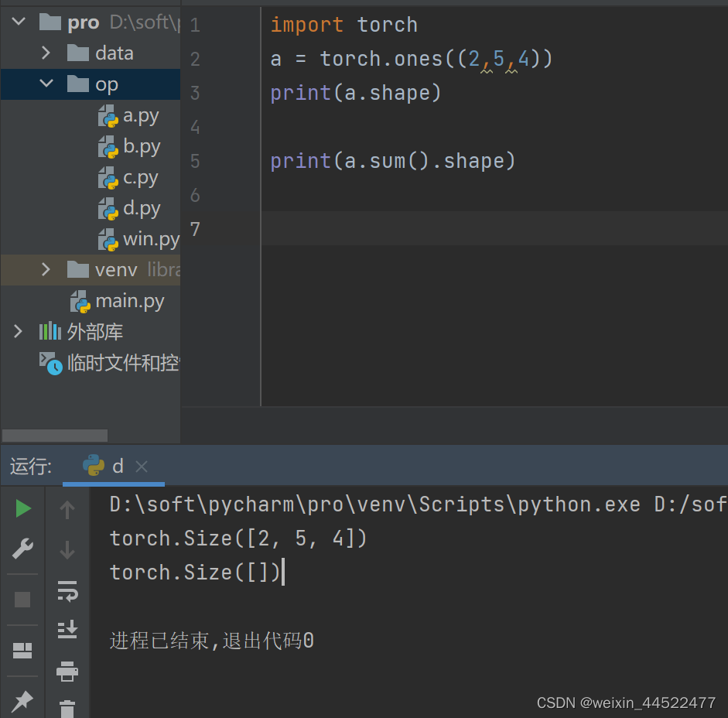Toggle soft-wrap in run console
The image size is (728, 718).
click(68, 591)
